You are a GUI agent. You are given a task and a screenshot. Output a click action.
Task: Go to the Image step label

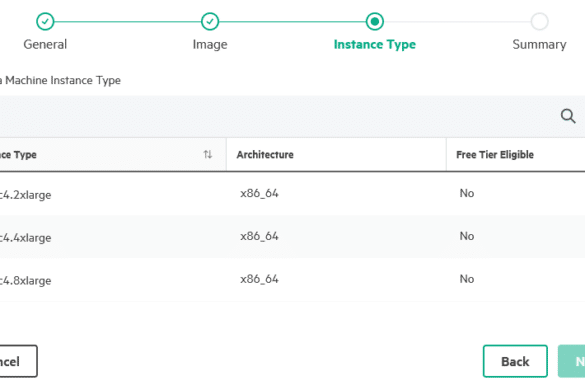coord(210,44)
